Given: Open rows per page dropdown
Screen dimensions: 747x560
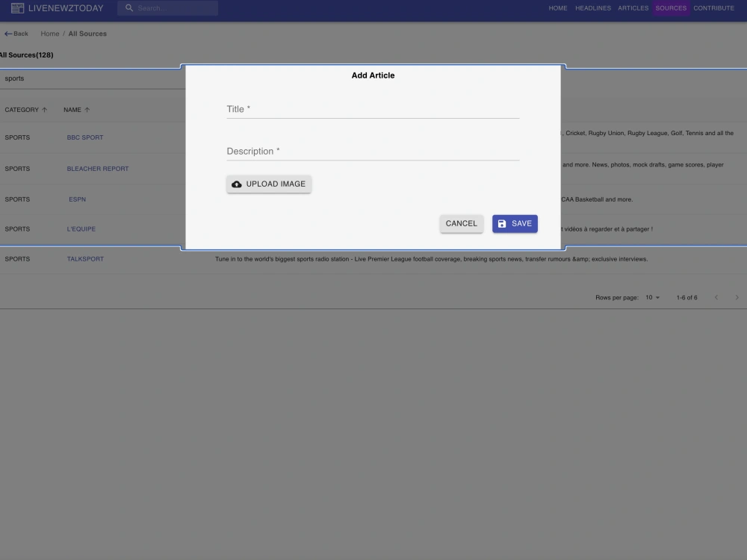Looking at the screenshot, I should (x=653, y=298).
